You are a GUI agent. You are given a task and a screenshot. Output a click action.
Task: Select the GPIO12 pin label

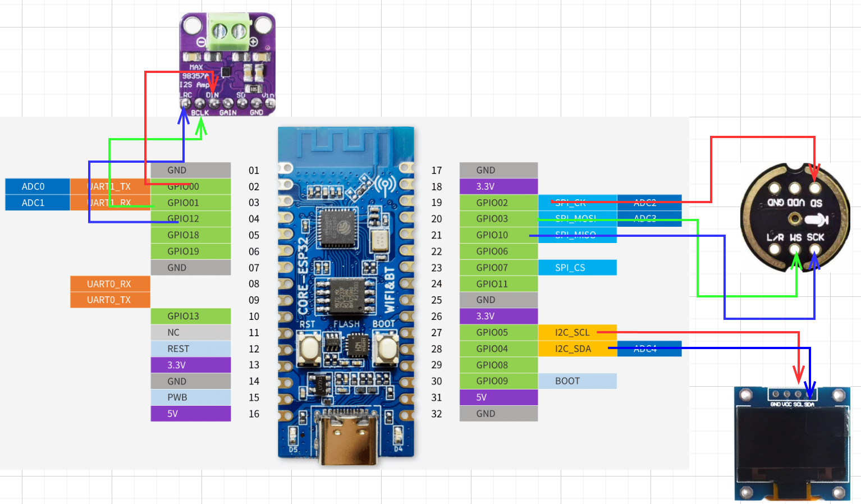coord(191,219)
